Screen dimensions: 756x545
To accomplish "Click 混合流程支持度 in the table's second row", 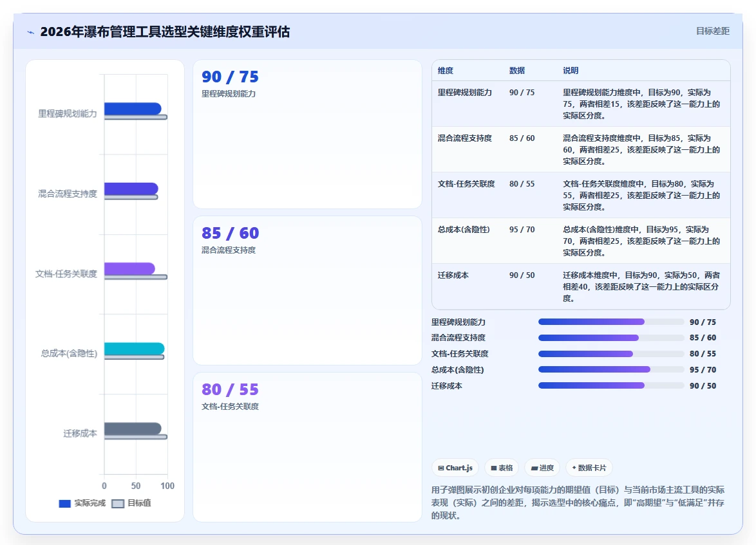I will 465,138.
